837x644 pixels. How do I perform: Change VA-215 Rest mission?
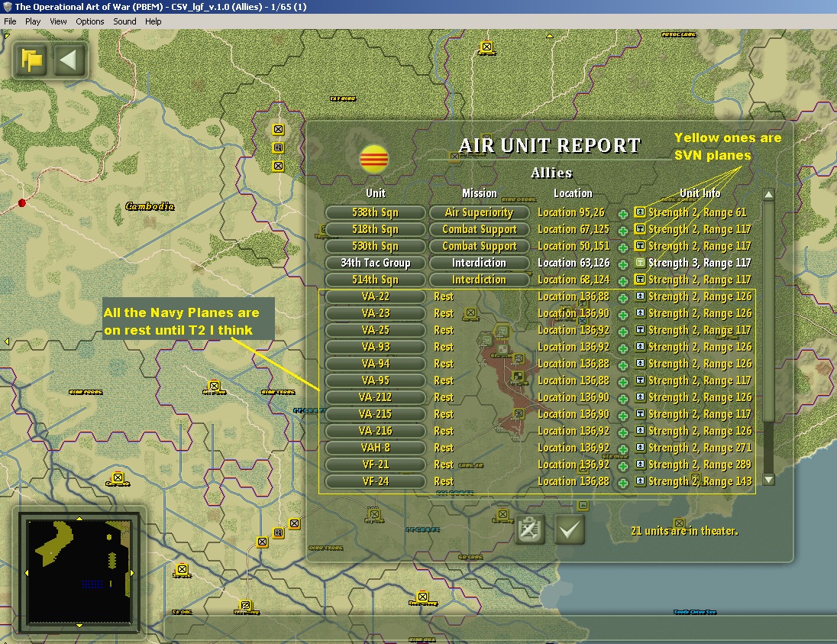[x=444, y=414]
